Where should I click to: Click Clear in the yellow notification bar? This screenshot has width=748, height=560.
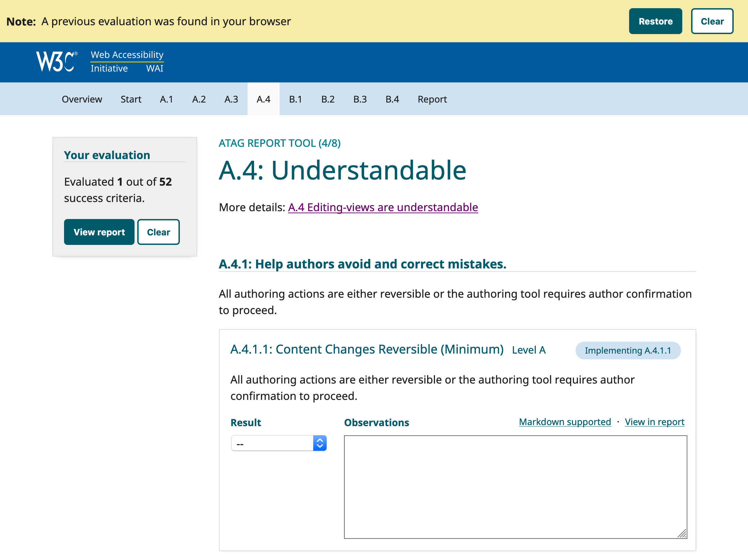(712, 21)
